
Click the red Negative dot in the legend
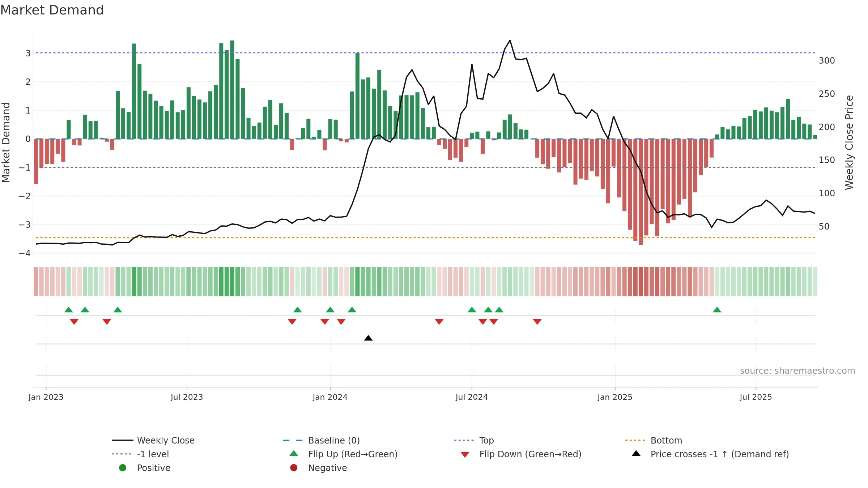coord(294,468)
